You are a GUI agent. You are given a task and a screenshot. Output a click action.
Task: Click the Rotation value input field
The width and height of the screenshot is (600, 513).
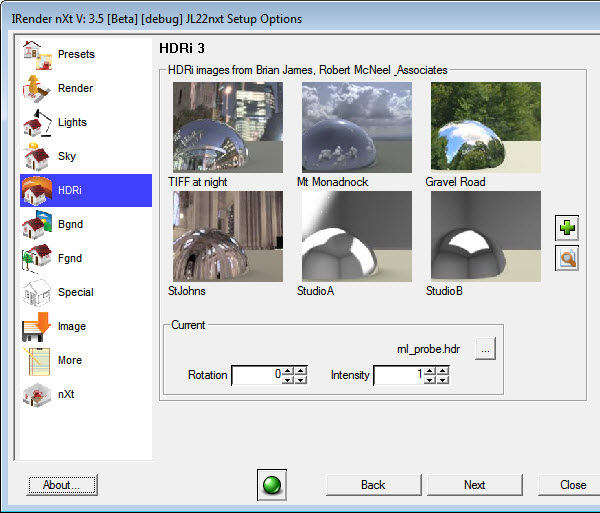tap(256, 376)
